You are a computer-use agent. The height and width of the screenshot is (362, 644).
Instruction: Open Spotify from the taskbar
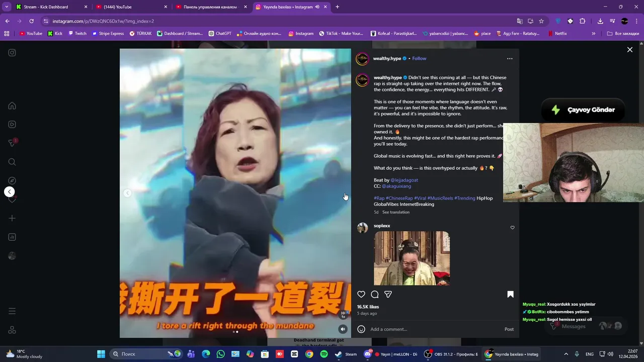point(324,354)
